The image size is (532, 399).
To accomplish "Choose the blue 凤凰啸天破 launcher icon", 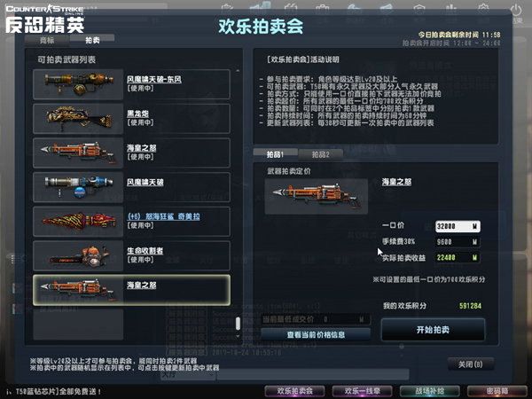I will 78,187.
